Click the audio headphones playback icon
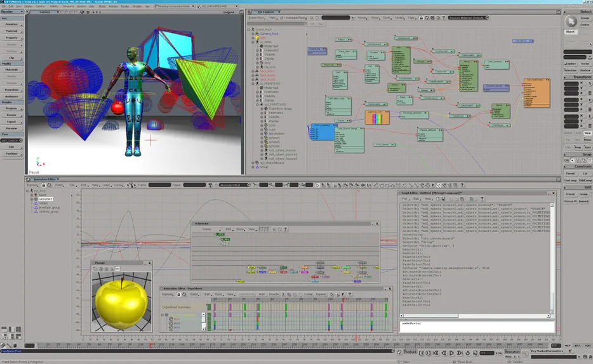Screen dimensions: 593x364 (x=475, y=353)
